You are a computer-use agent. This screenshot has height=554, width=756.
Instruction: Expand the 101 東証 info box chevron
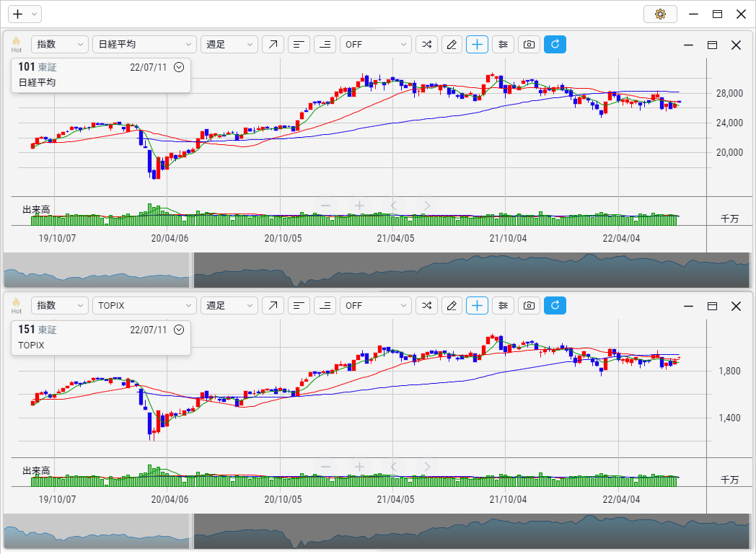[179, 67]
